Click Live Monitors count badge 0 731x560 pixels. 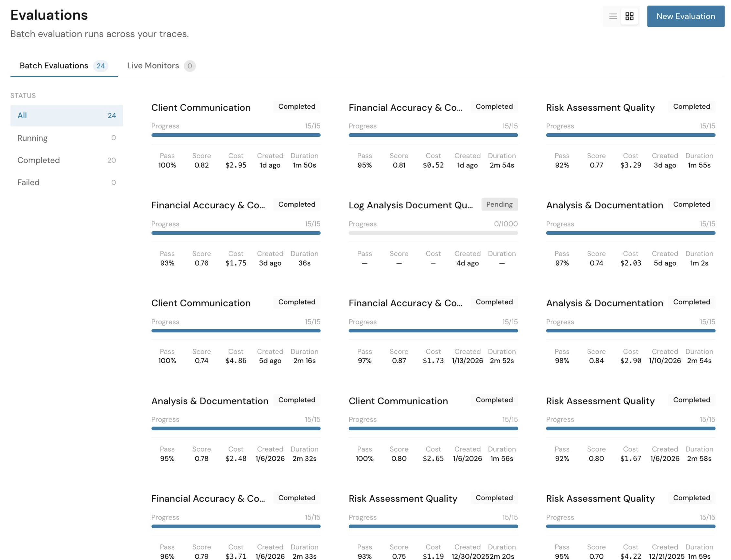pos(190,66)
